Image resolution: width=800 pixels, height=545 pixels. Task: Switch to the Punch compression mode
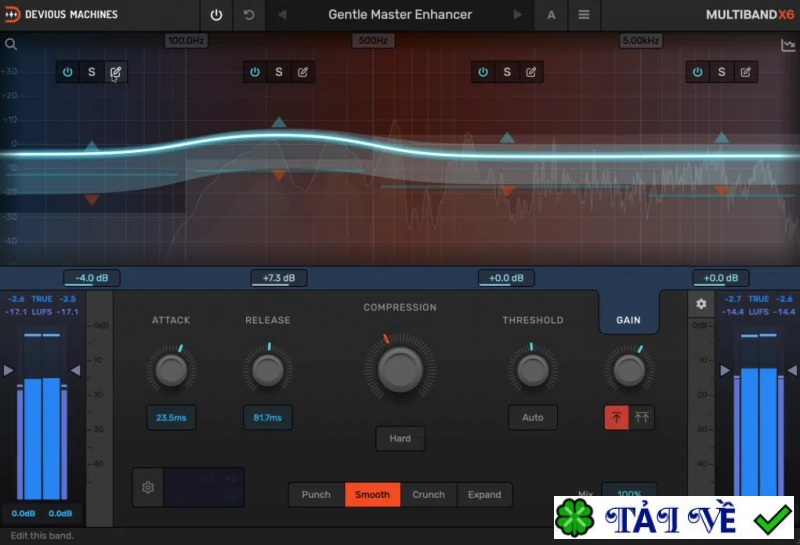pos(316,494)
